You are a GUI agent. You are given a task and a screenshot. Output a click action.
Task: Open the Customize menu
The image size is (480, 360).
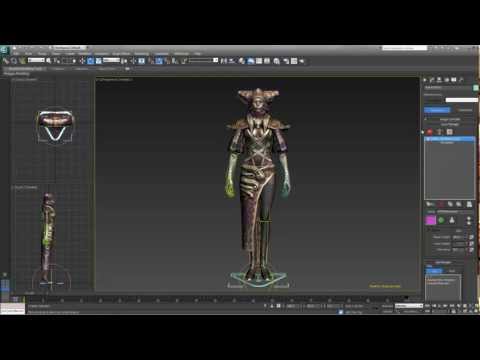tap(161, 54)
